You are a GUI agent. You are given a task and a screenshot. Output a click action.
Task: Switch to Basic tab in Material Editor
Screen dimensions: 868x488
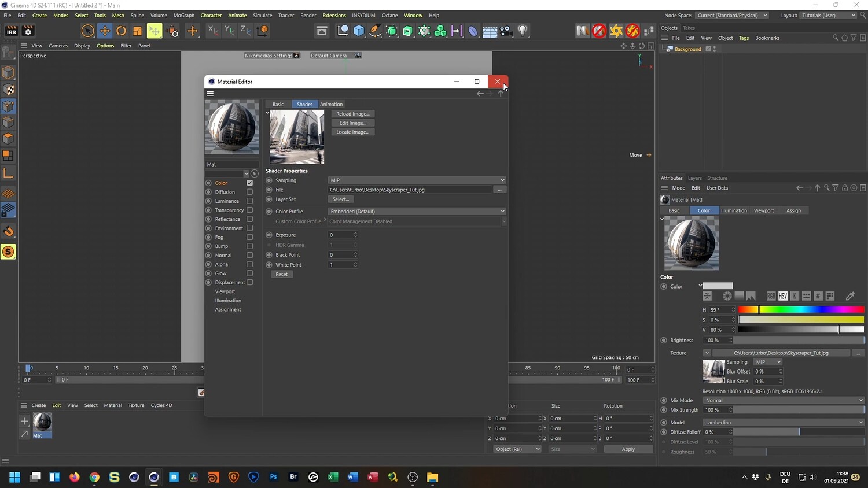coord(278,105)
